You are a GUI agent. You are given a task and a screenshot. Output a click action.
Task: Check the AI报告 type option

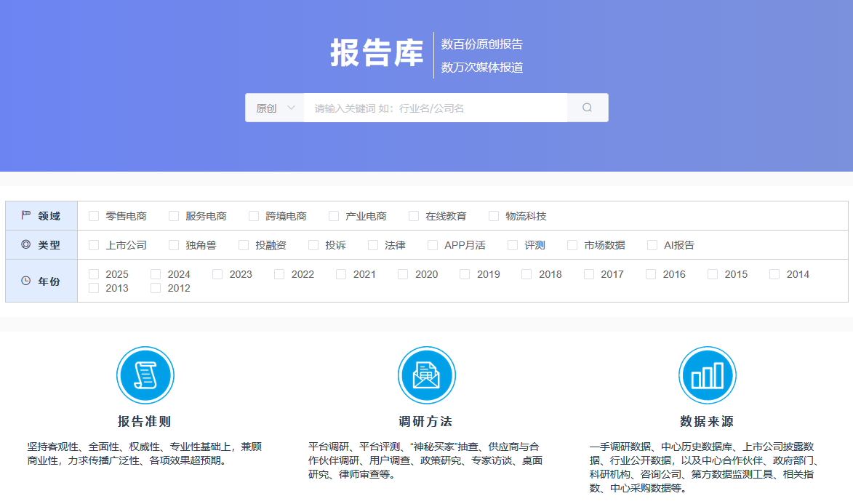[x=652, y=245]
